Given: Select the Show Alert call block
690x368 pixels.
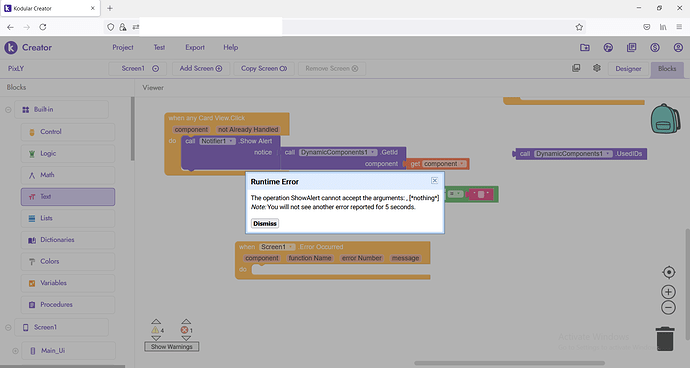Looking at the screenshot, I should coord(231,152).
